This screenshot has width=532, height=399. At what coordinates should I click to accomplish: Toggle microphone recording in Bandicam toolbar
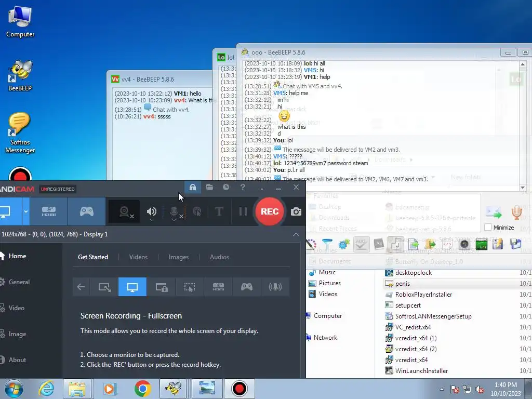tap(174, 212)
